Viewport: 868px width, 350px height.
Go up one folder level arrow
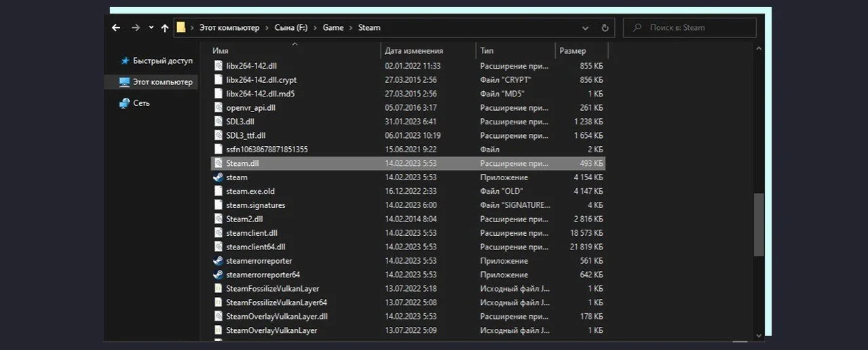pos(164,28)
